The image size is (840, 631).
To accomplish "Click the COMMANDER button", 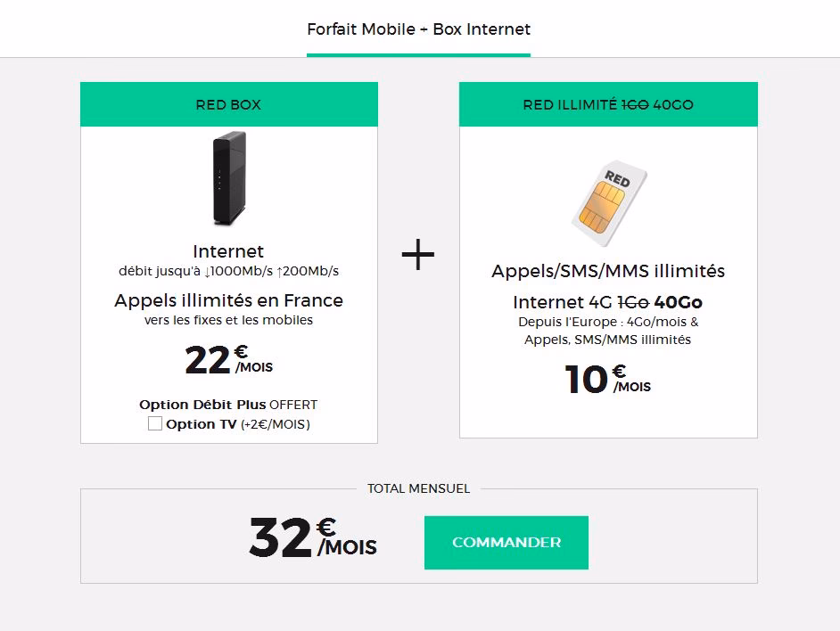I will pos(506,542).
